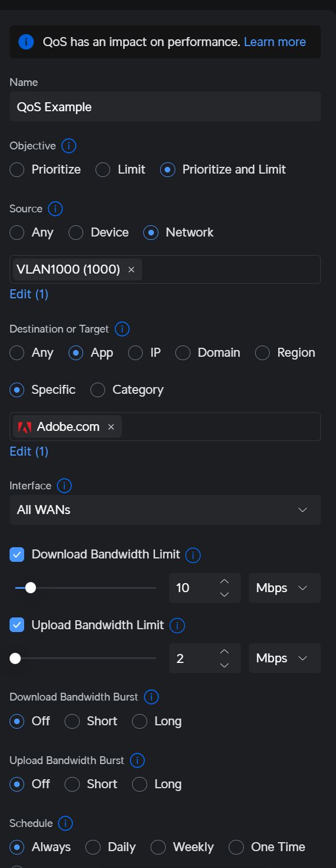Screen dimensions: 336x868
Task: Remove the Adobe.com app tag
Action: (x=111, y=427)
